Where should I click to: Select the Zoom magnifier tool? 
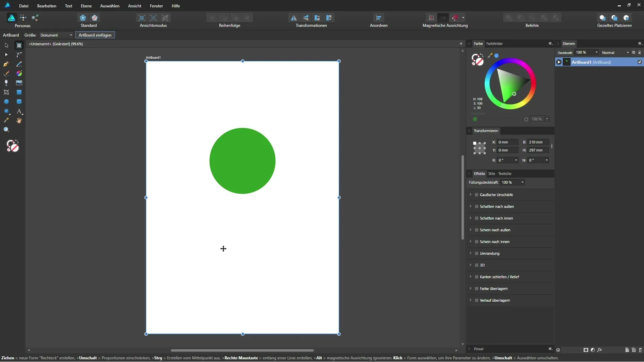pos(6,130)
